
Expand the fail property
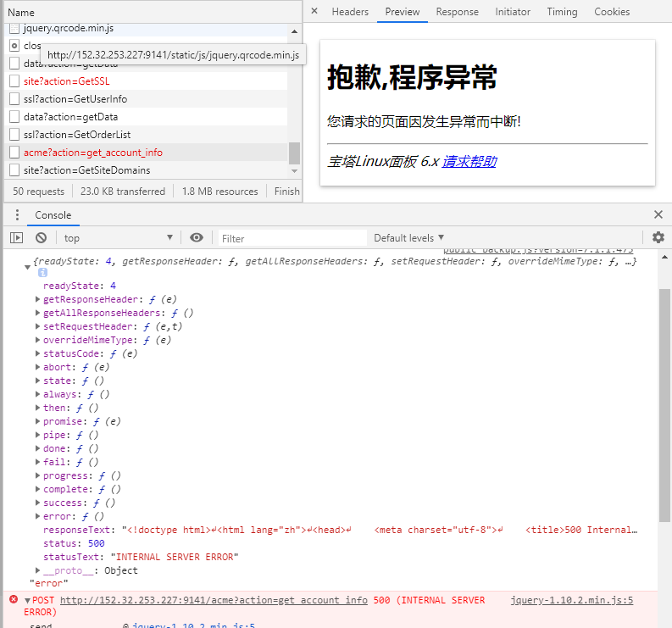tap(38, 462)
